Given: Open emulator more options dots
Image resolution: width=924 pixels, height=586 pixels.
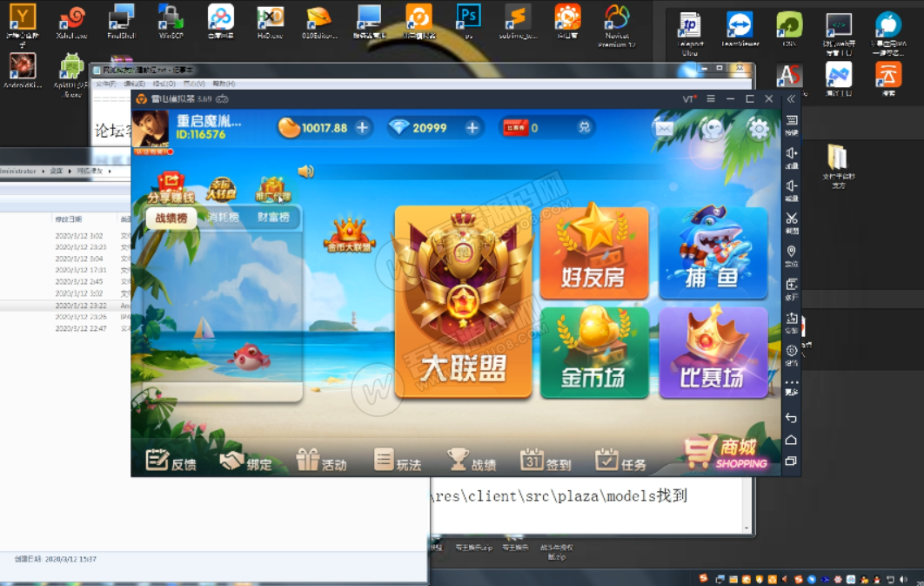Looking at the screenshot, I should [792, 386].
